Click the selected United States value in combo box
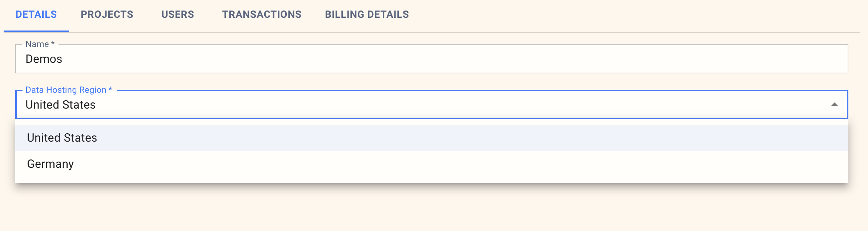The image size is (868, 231). (x=61, y=105)
